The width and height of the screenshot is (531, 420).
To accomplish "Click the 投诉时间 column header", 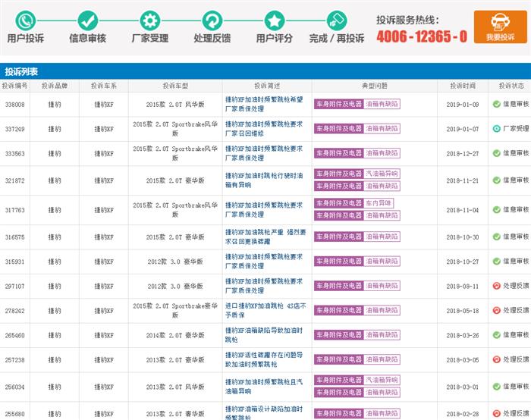I will click(462, 86).
